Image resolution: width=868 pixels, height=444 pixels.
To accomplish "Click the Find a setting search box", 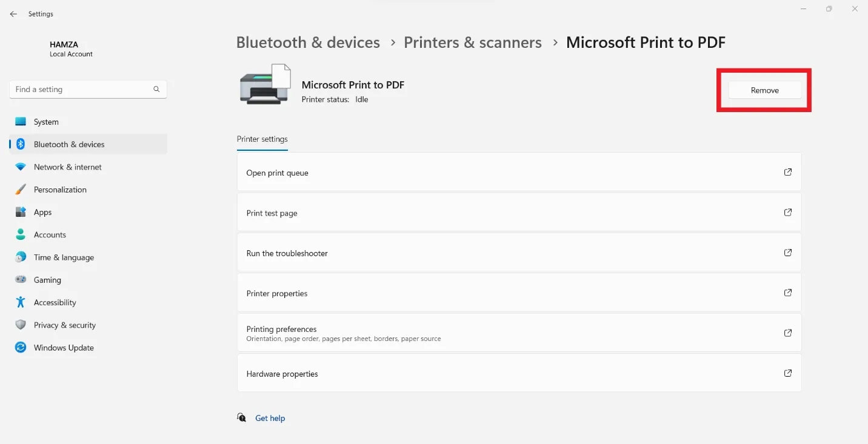I will pos(88,89).
